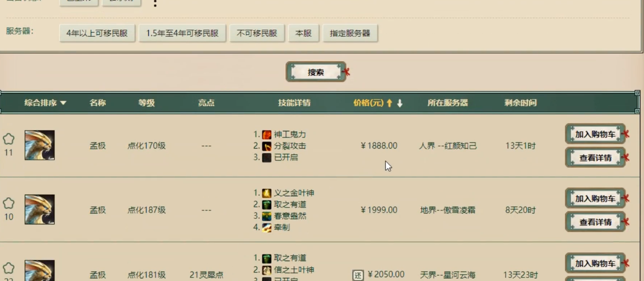Click the 还 bargain icon beside ¥2050.00
Viewport: 644px width, 281px height.
pos(358,275)
